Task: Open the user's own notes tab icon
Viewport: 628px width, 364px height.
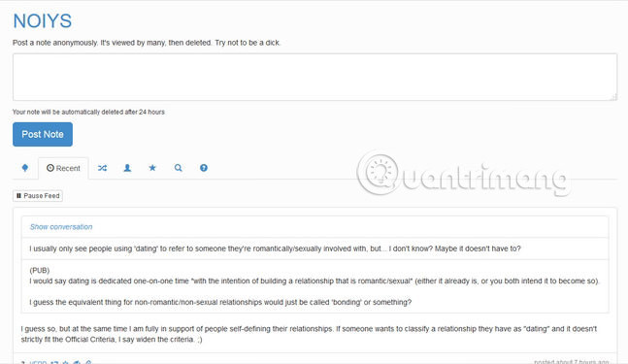Action: coord(127,168)
